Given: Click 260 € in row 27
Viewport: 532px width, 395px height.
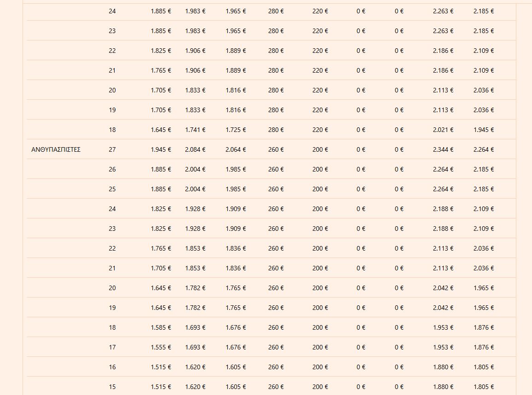Looking at the screenshot, I should 276,149.
